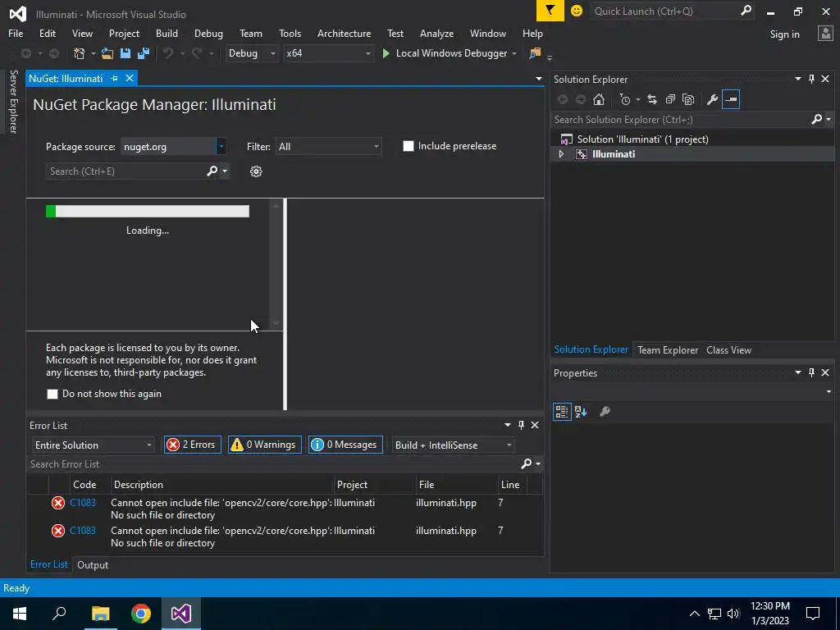
Task: Click the Save All toolbar icon
Action: tap(144, 53)
